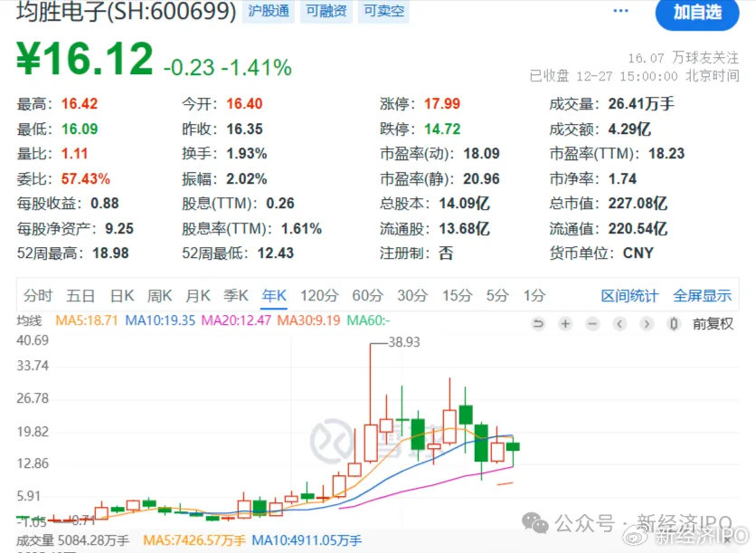This screenshot has height=553, width=756.
Task: Move chart right with right-arrow icon
Action: 647,323
